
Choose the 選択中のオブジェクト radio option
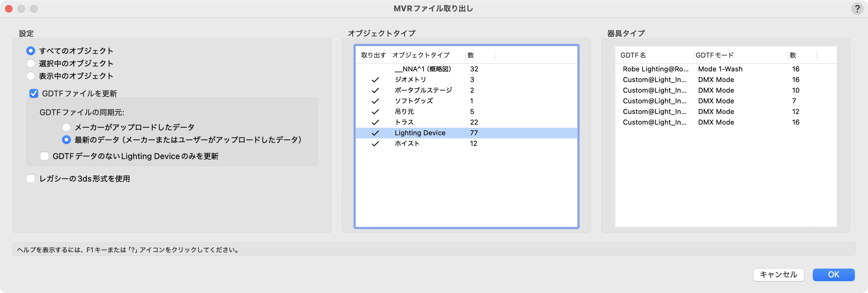pos(31,63)
